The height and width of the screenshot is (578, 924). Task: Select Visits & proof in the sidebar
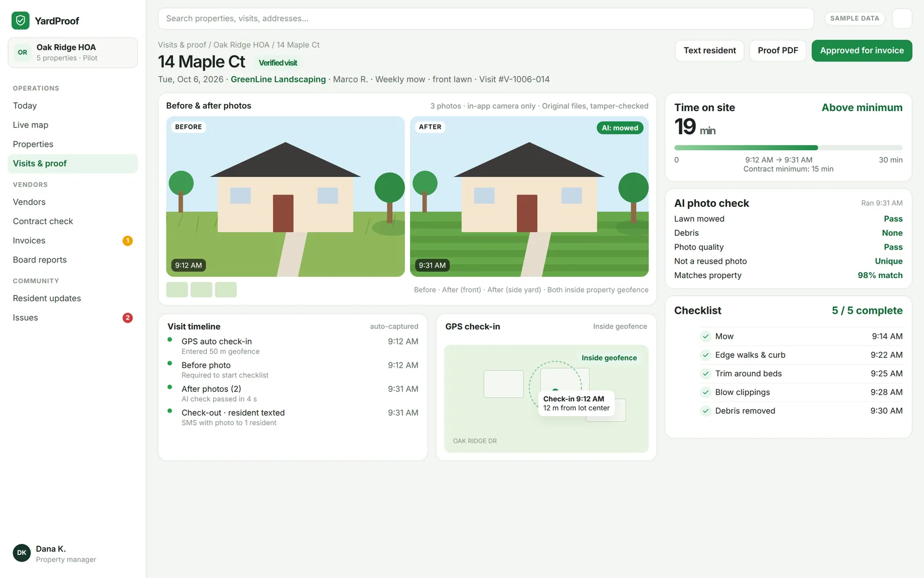(73, 164)
